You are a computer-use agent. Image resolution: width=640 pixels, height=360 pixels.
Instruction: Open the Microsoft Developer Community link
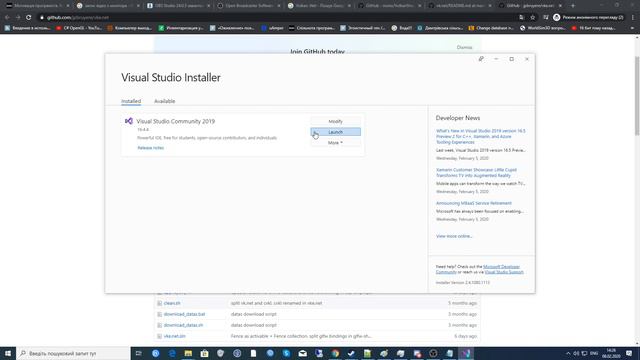click(501, 267)
